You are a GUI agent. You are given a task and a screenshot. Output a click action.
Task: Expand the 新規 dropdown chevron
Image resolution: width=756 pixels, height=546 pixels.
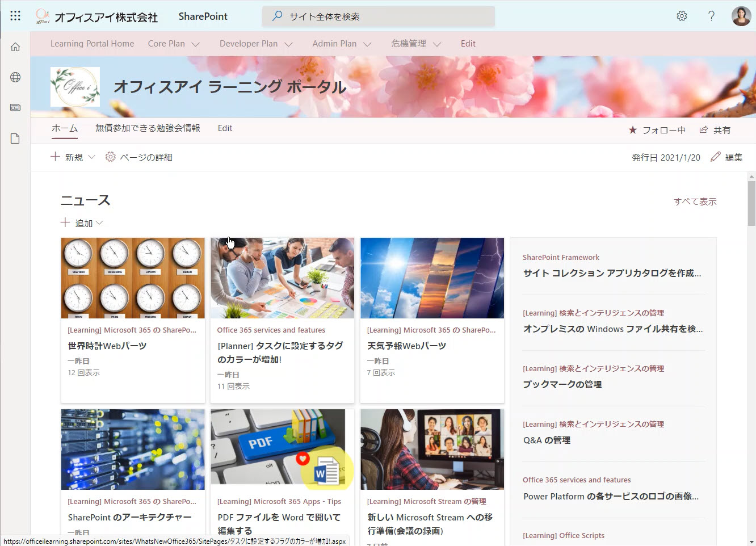[x=91, y=157]
